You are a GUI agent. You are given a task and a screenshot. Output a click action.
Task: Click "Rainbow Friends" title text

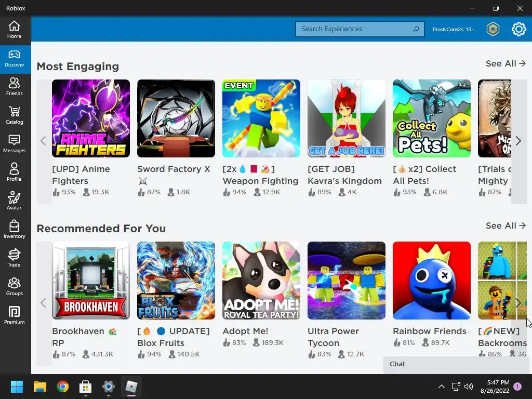pyautogui.click(x=430, y=331)
